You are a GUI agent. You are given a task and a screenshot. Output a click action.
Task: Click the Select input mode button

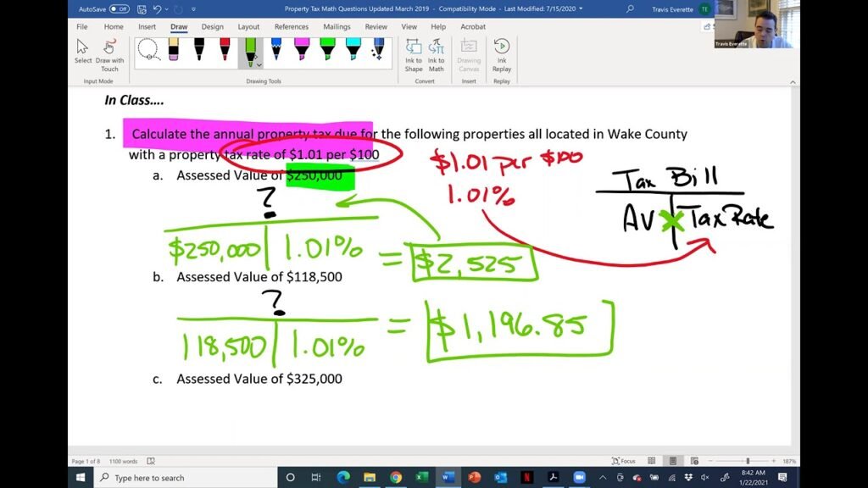point(83,53)
